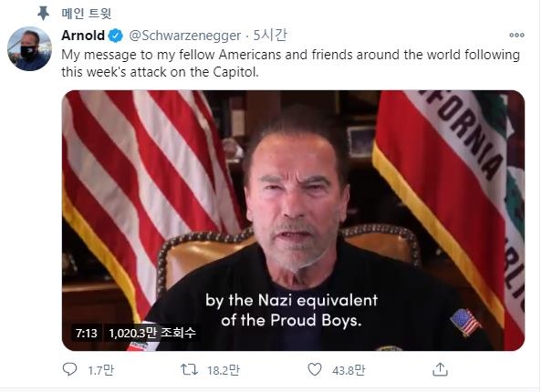Click the @Schwarzenegger handle
This screenshot has width=542, height=392.
185,36
